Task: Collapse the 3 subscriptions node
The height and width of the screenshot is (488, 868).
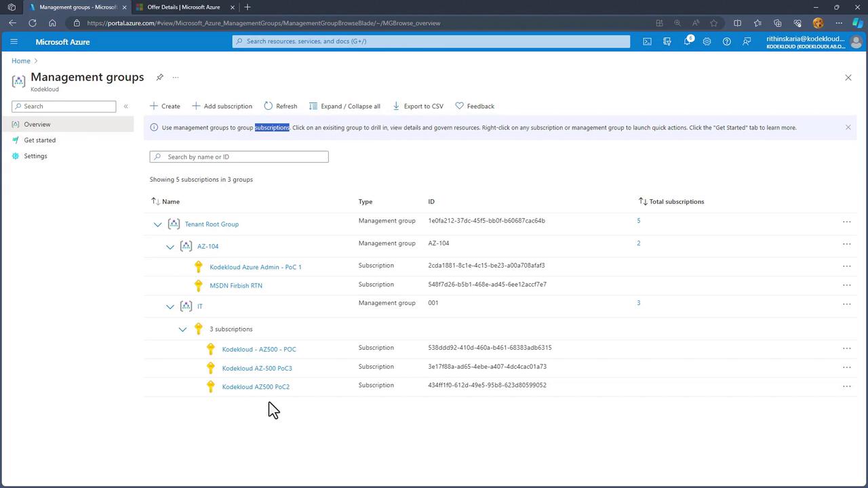Action: point(182,329)
